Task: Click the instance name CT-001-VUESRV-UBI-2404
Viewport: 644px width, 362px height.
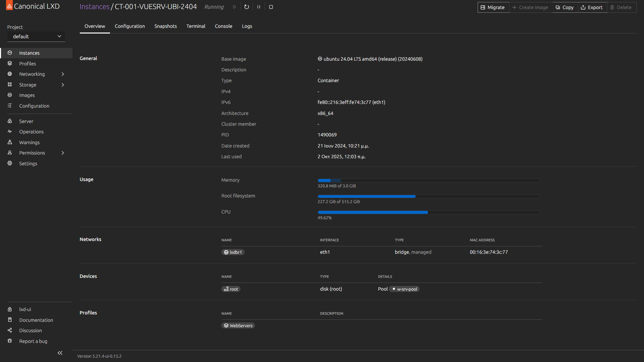Action: tap(156, 7)
